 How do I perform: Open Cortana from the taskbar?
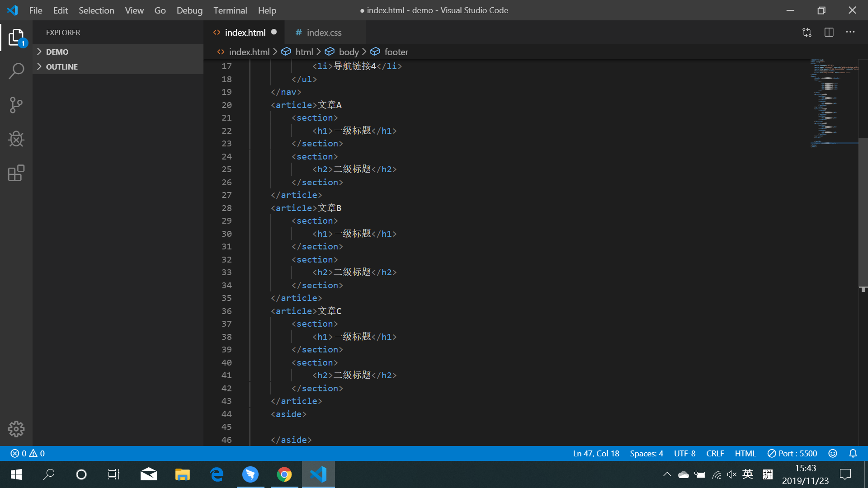point(81,474)
